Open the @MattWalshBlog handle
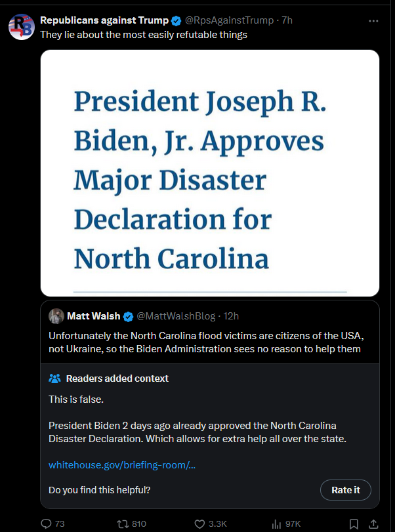Image resolution: width=395 pixels, height=532 pixels. (x=175, y=316)
